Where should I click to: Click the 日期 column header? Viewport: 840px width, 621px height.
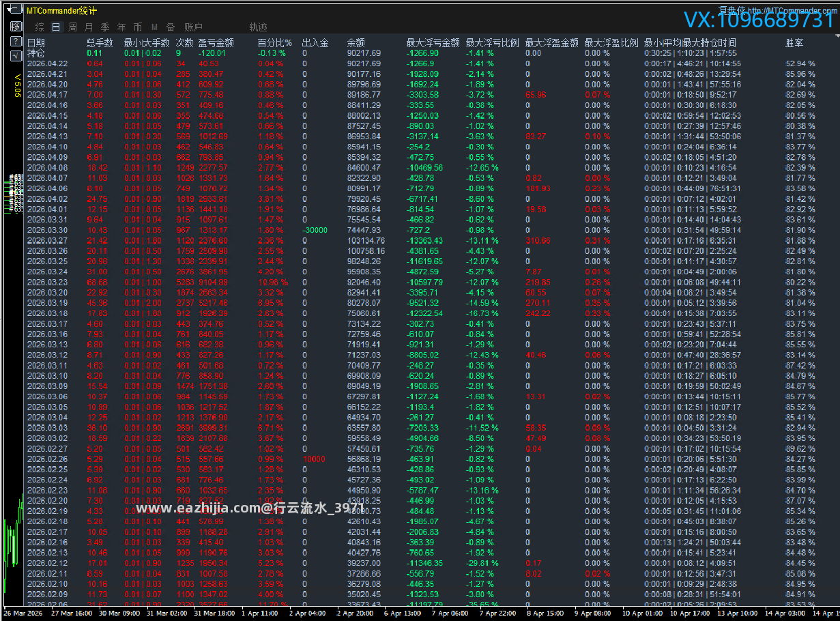pyautogui.click(x=36, y=43)
